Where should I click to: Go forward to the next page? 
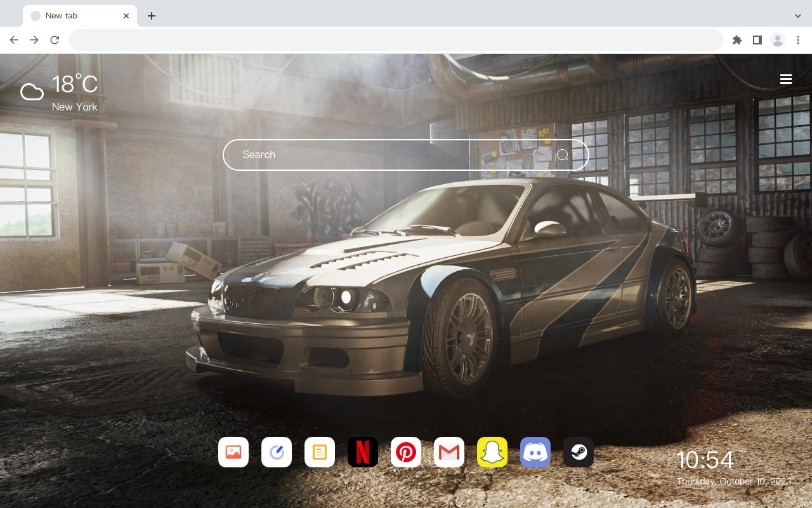coord(34,40)
